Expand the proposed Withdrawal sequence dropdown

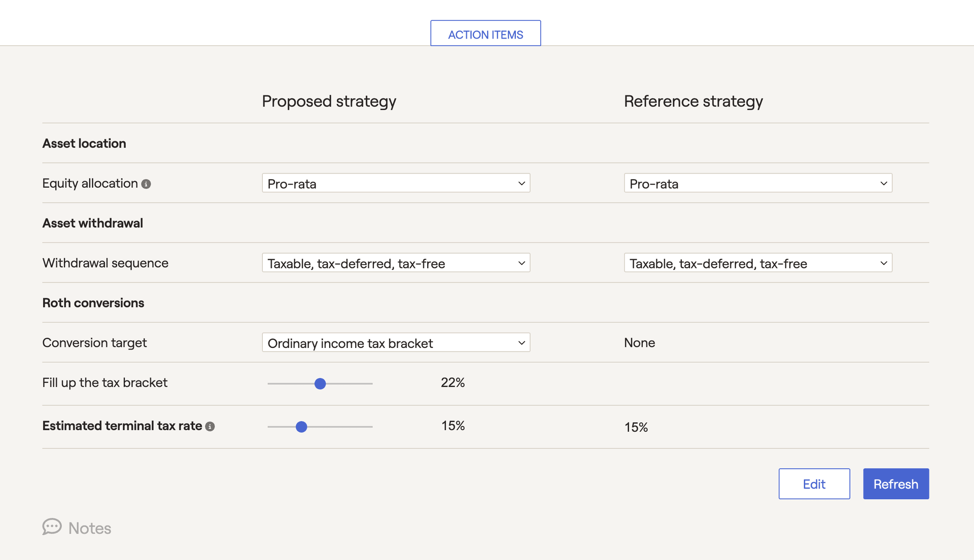[x=396, y=263]
